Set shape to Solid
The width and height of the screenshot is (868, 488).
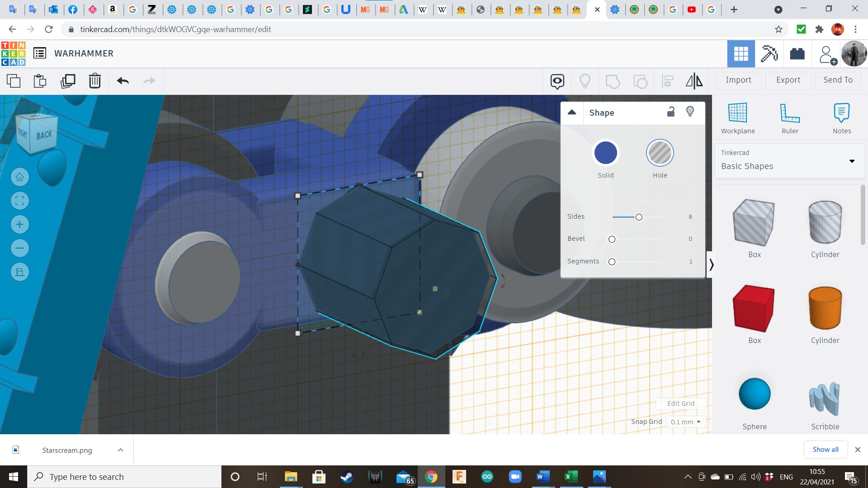click(x=605, y=153)
